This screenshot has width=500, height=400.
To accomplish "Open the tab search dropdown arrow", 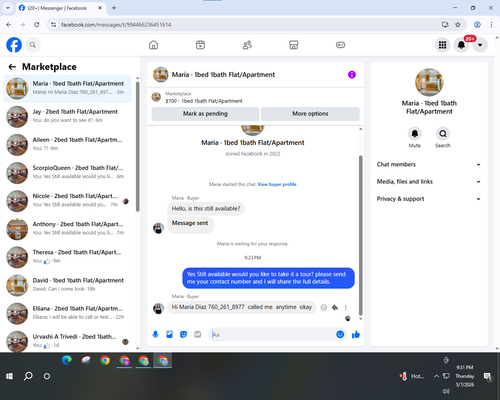I will 8,8.
